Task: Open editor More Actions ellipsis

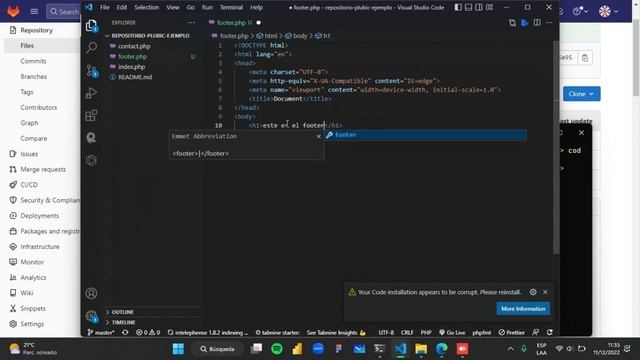Action: 549,22
